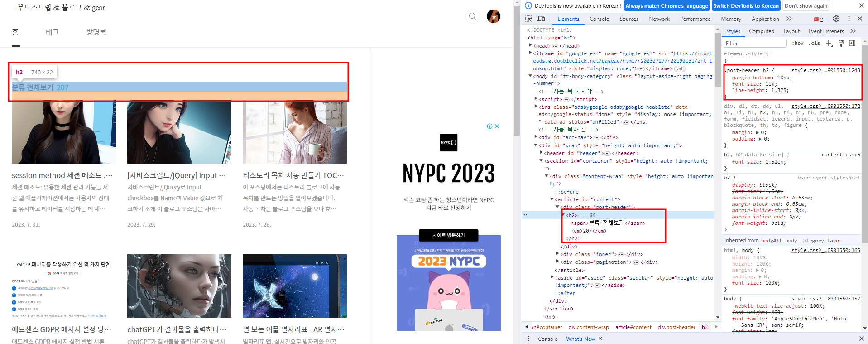Click the ad badge next to the iframe node
The image size is (868, 344).
679,69
